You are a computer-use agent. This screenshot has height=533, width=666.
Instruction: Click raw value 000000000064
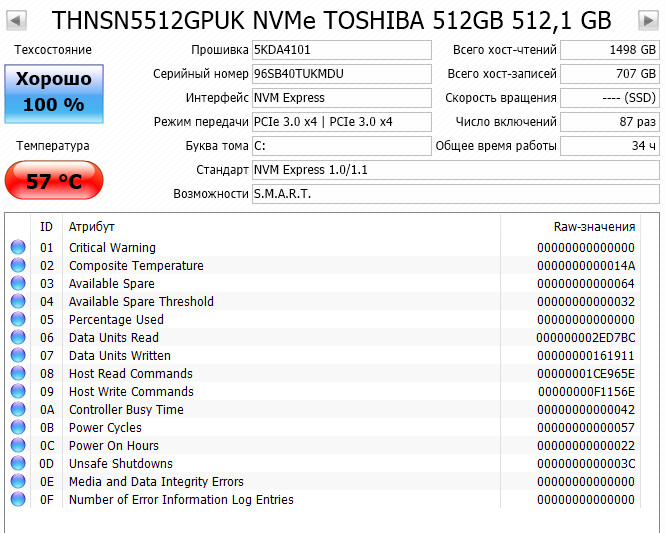click(586, 284)
